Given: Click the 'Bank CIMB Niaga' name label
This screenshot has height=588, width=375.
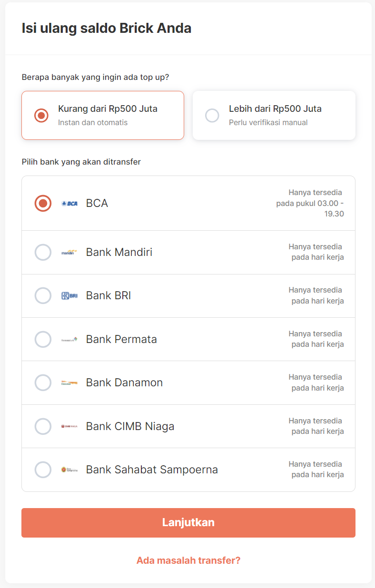Looking at the screenshot, I should click(x=130, y=427).
